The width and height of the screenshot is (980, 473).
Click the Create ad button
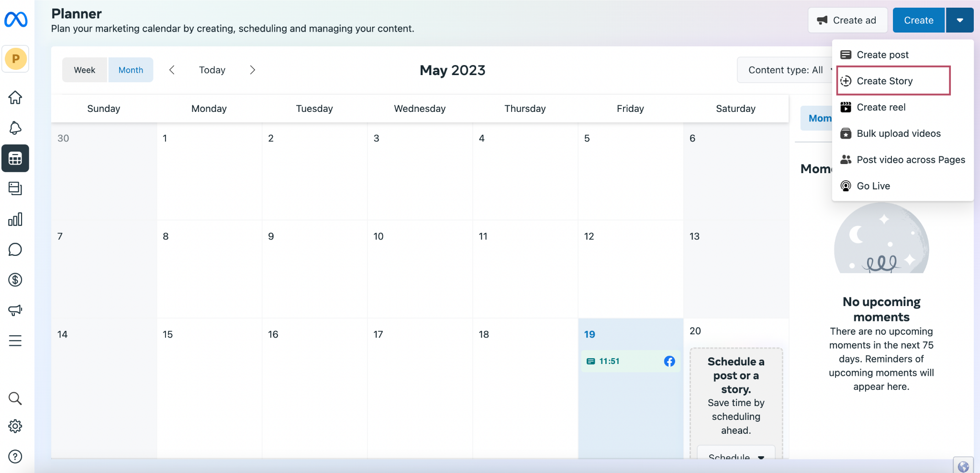point(847,20)
